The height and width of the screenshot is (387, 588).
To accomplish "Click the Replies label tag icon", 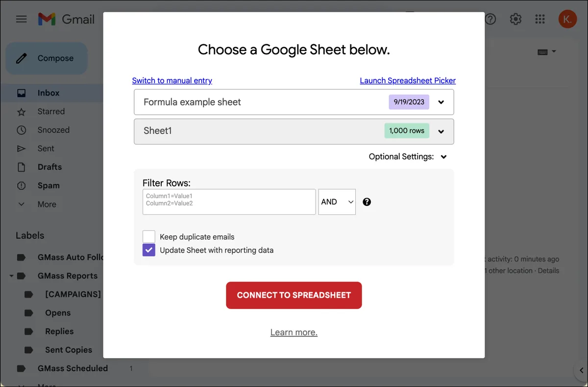I will [29, 332].
